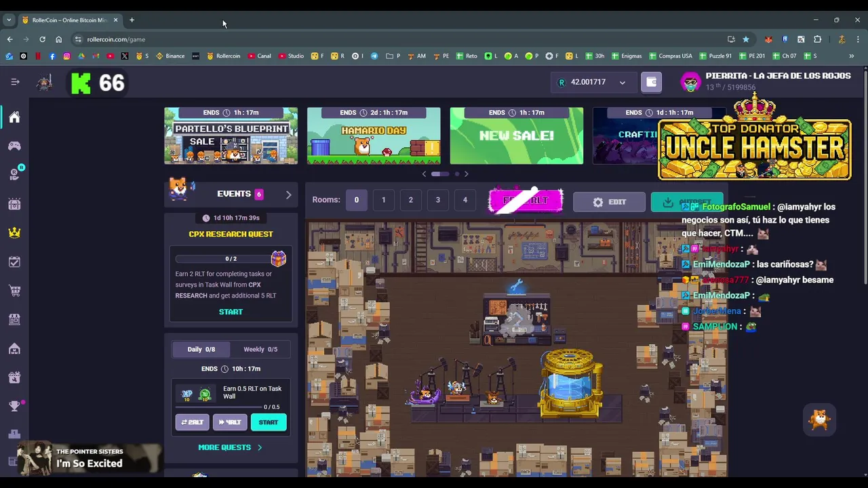Click the browser address bar rollercoin.com/game
This screenshot has width=868, height=488.
point(400,39)
